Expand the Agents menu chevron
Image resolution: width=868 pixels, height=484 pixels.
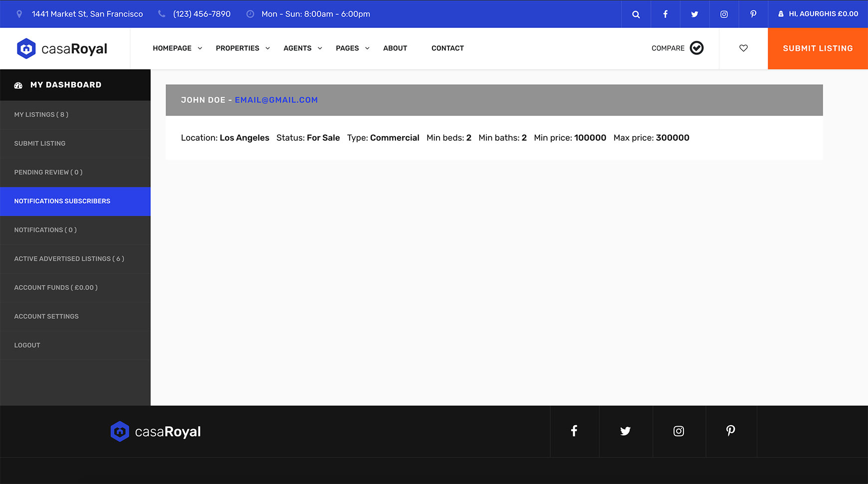tap(320, 48)
